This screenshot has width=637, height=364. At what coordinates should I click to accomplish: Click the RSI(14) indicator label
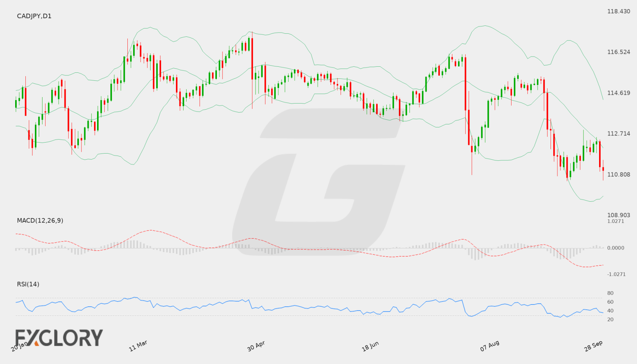coord(28,284)
